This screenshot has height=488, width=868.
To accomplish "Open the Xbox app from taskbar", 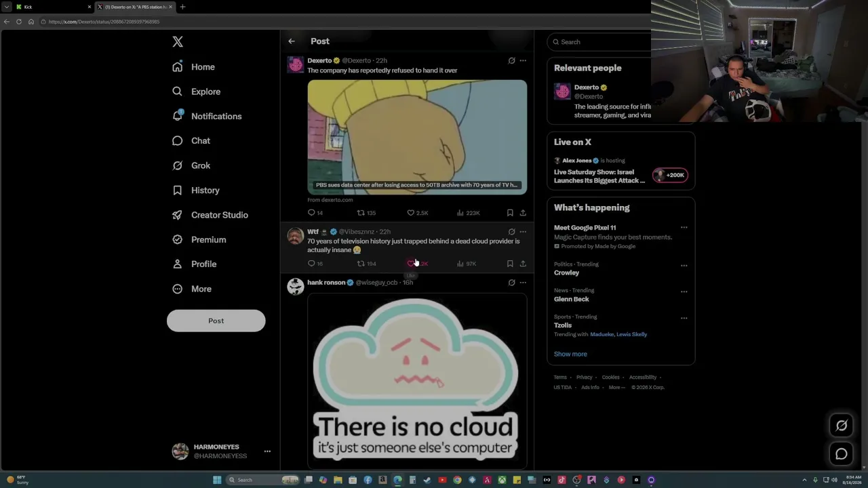I will (502, 480).
